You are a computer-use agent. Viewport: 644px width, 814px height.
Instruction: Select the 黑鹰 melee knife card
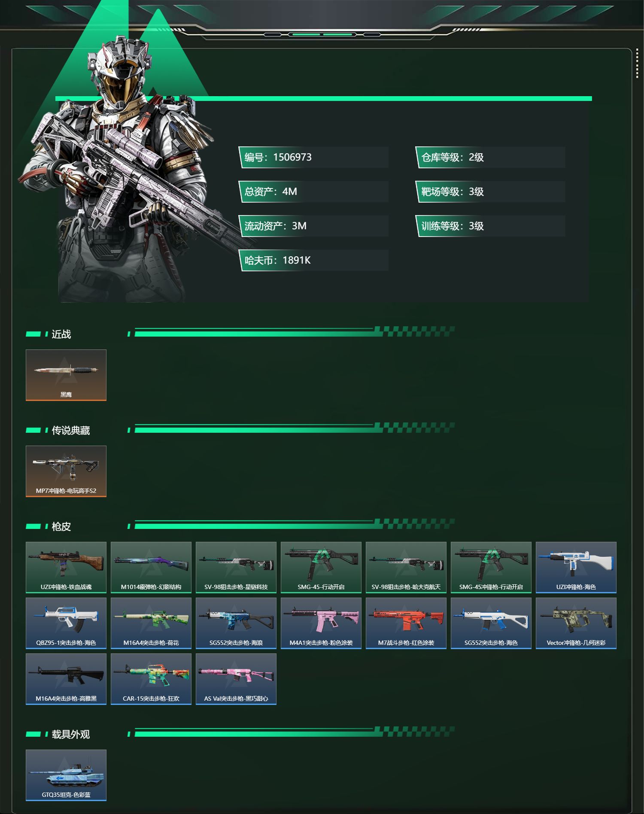pyautogui.click(x=66, y=375)
